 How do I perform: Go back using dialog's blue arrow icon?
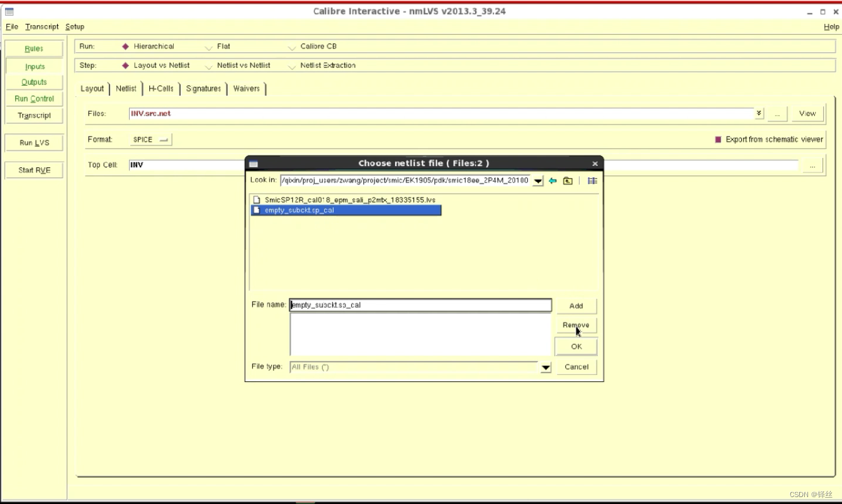tap(553, 181)
